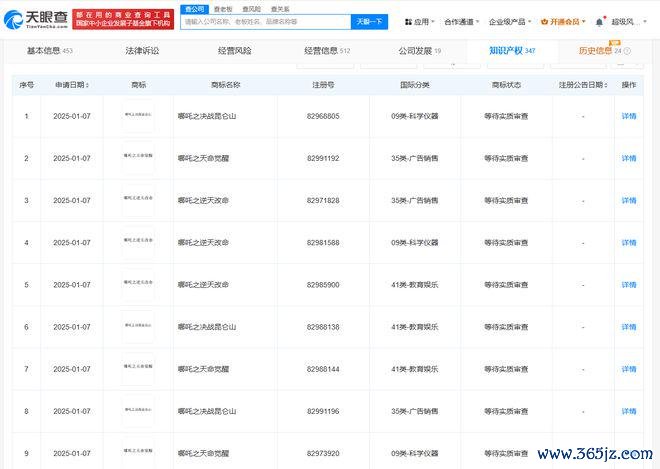
Task: Switch to the 公司发展 tab
Action: point(420,51)
